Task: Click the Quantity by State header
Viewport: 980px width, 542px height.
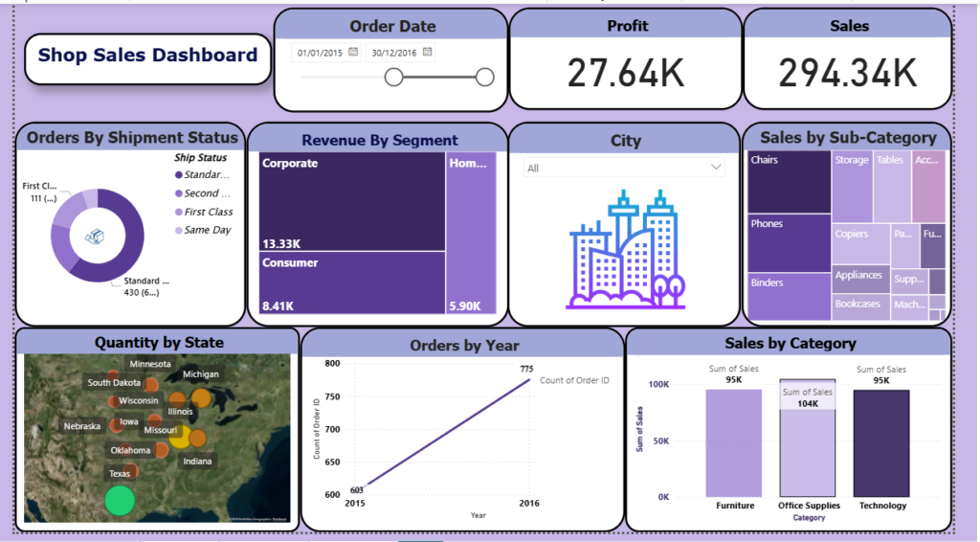Action: (x=159, y=343)
